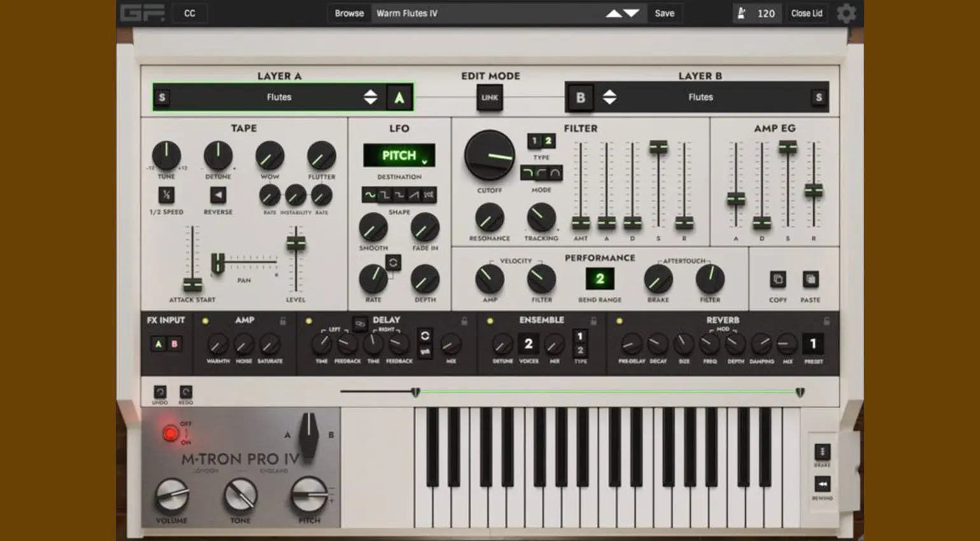Solo Layer A with S button
The width and height of the screenshot is (980, 541).
tap(162, 97)
